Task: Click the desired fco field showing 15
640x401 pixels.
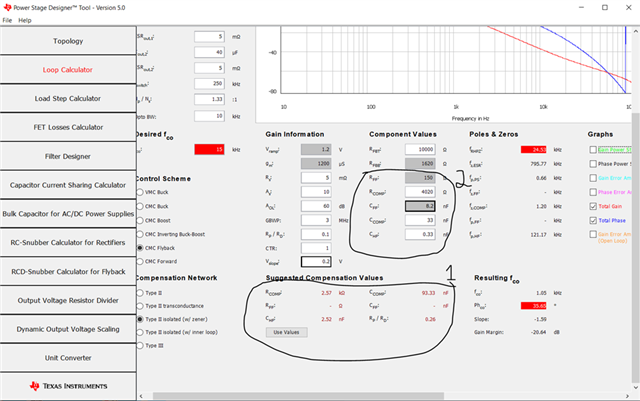Action: tap(209, 149)
